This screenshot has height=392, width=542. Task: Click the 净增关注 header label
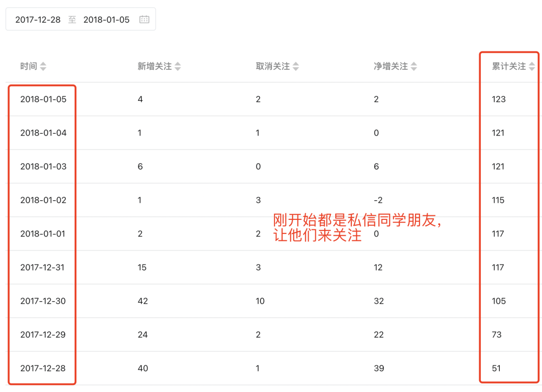(x=390, y=66)
